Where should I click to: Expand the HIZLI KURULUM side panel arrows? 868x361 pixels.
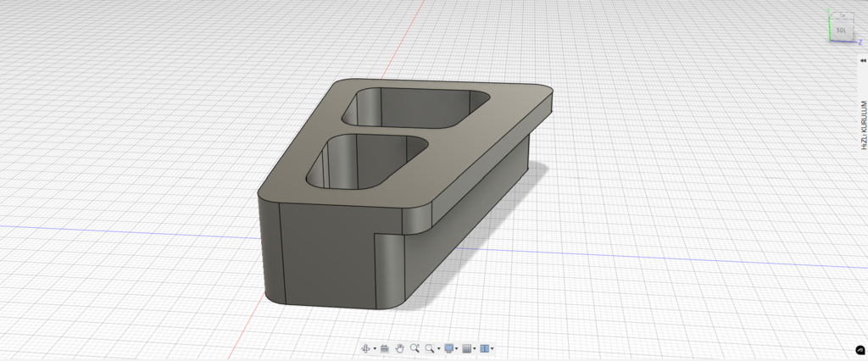point(862,61)
